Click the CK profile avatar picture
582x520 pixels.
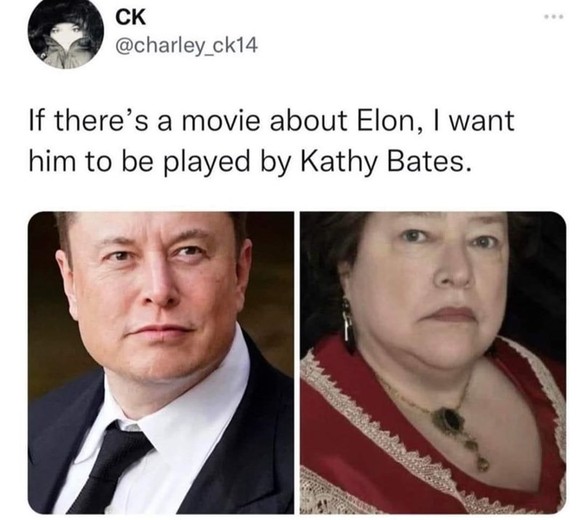coord(66,34)
